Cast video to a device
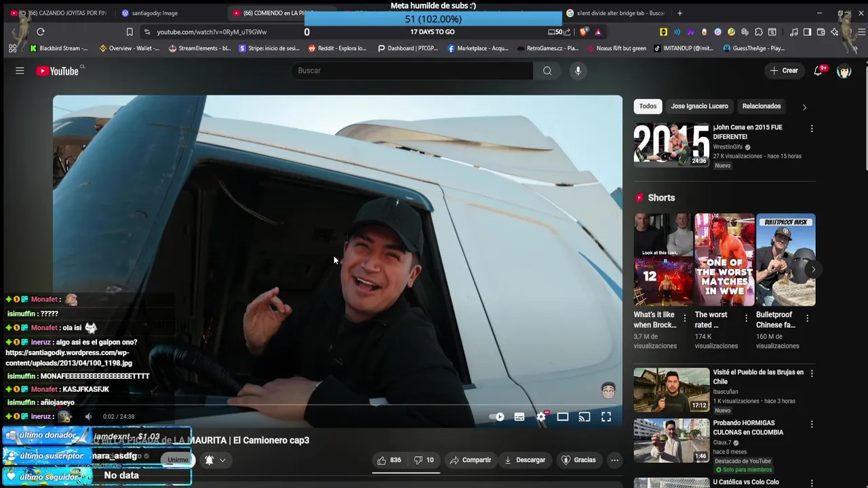 (585, 417)
